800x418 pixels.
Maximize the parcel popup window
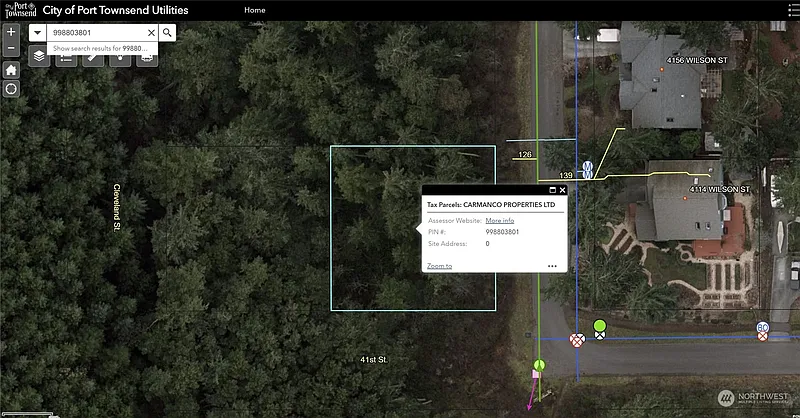[550, 190]
